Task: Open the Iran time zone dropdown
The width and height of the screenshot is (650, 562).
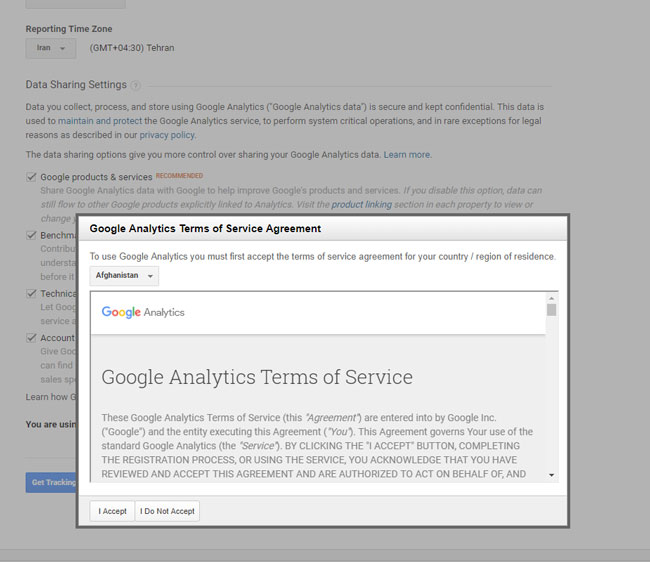Action: tap(51, 48)
